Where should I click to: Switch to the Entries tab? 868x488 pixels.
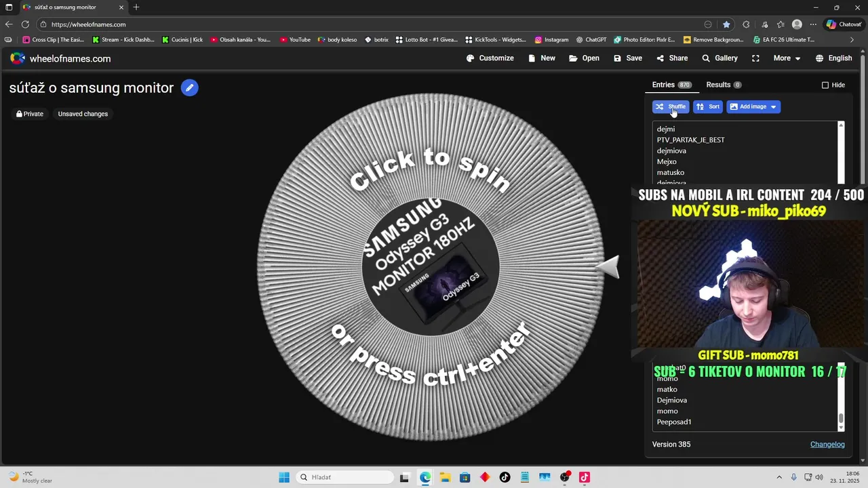[x=671, y=85]
